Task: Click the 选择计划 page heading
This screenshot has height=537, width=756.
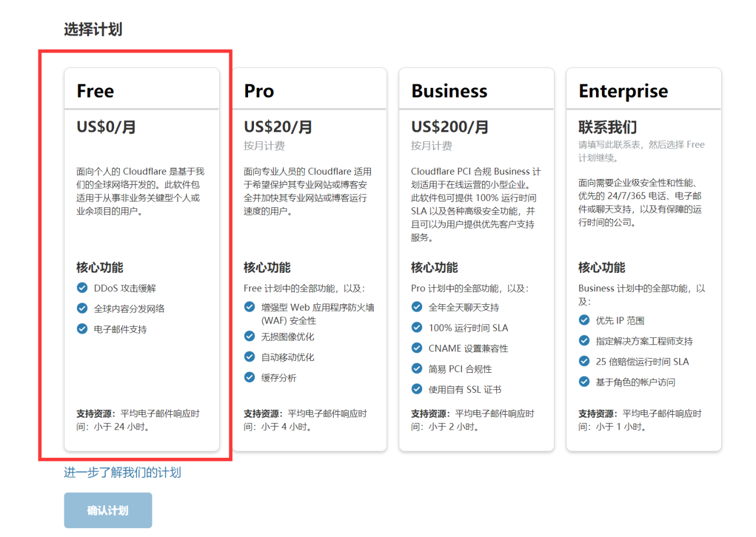Action: pos(93,30)
